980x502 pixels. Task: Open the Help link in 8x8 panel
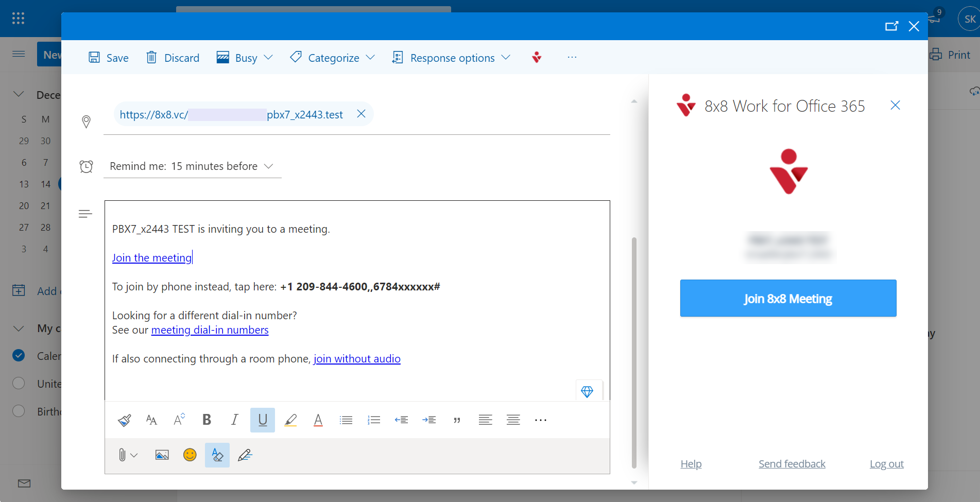pos(691,464)
